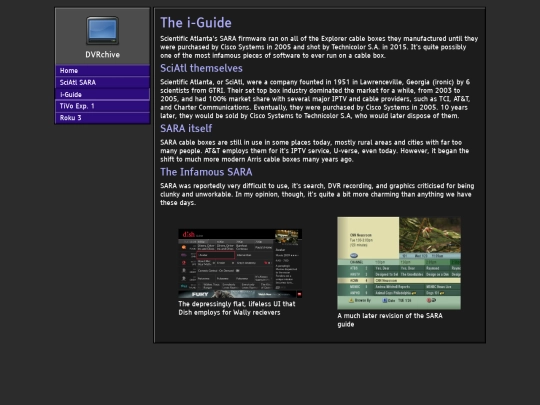
Task: Click the Dish Wally receivers caption
Action: point(237,308)
